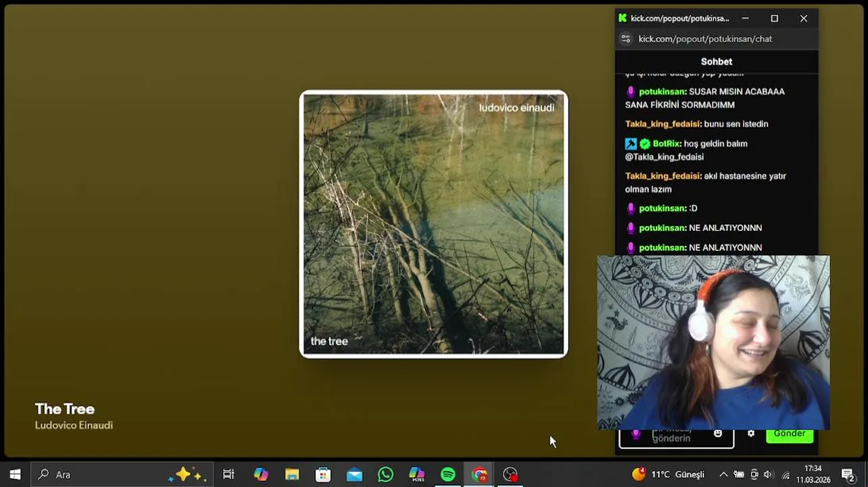Open the emoji picker in chat input

(718, 434)
